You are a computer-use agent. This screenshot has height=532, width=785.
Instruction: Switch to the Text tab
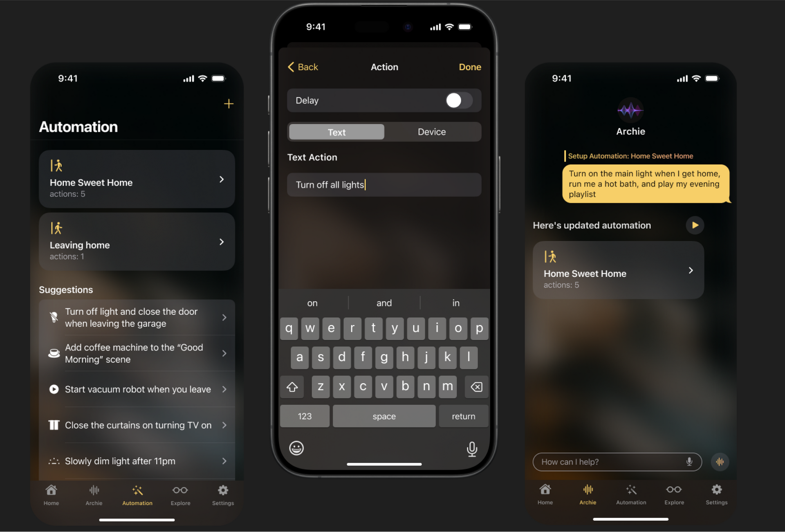click(x=336, y=131)
